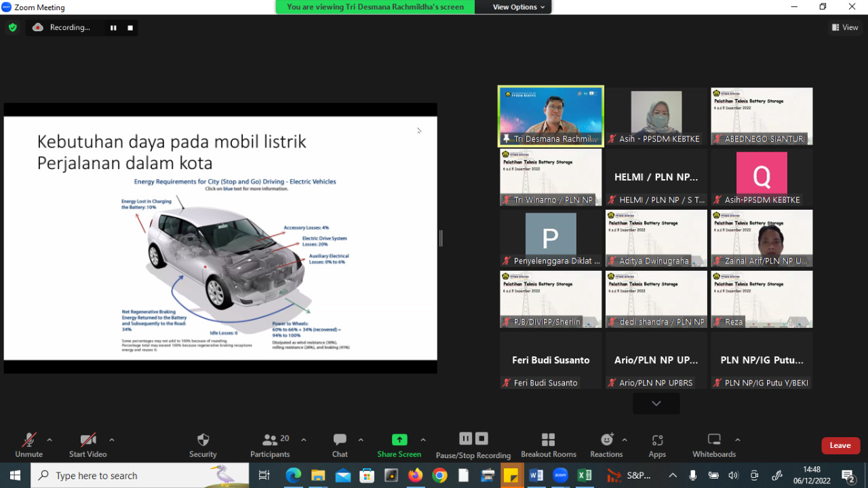Click the red Leave button
The image size is (868, 488).
coord(840,445)
